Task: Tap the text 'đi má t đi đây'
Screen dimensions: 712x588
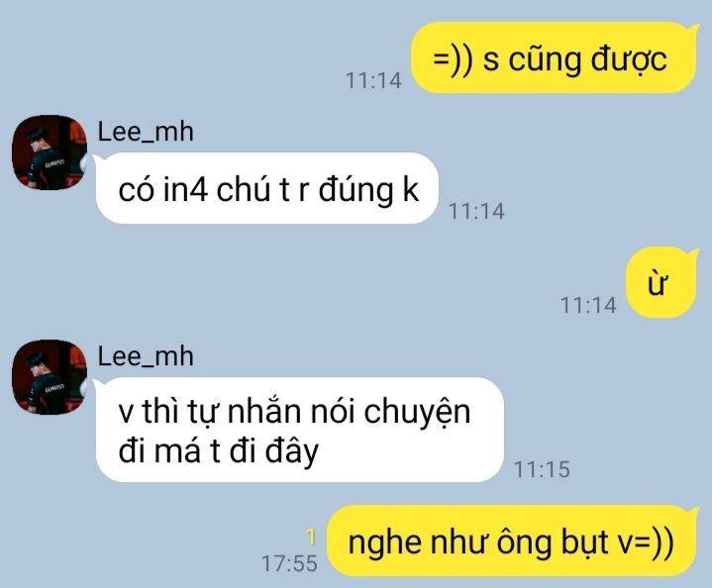Action: (x=219, y=451)
